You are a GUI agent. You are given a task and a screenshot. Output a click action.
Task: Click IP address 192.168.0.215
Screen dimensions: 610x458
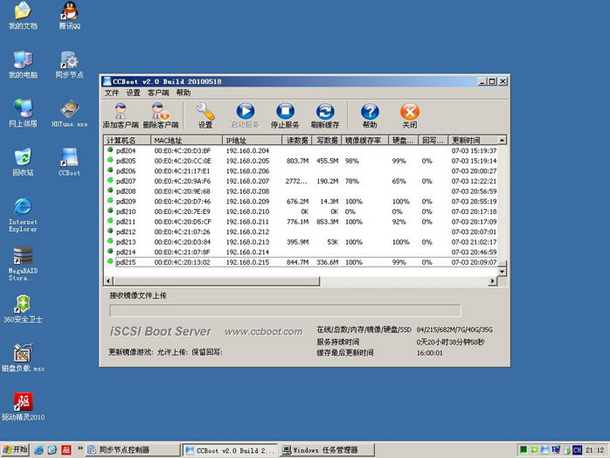pos(247,262)
